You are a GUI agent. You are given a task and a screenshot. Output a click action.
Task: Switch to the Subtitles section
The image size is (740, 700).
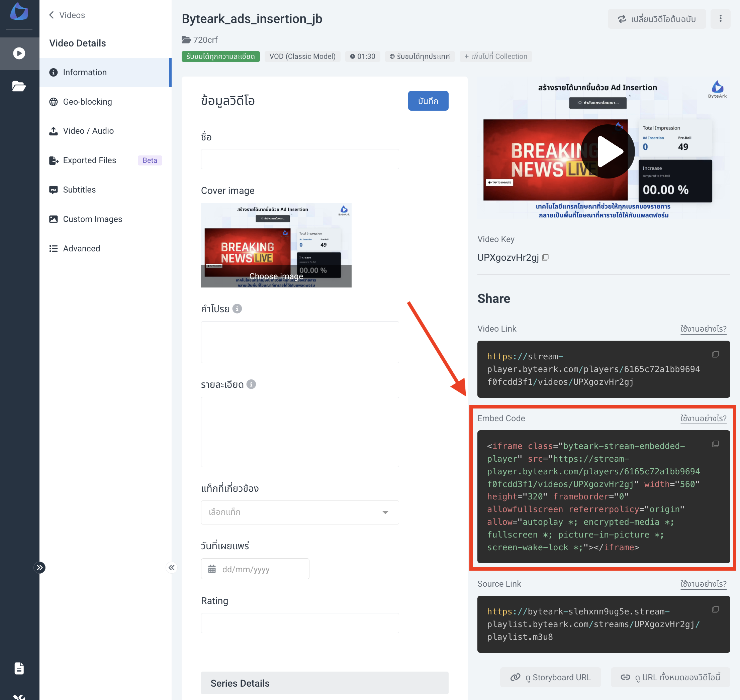(x=80, y=190)
